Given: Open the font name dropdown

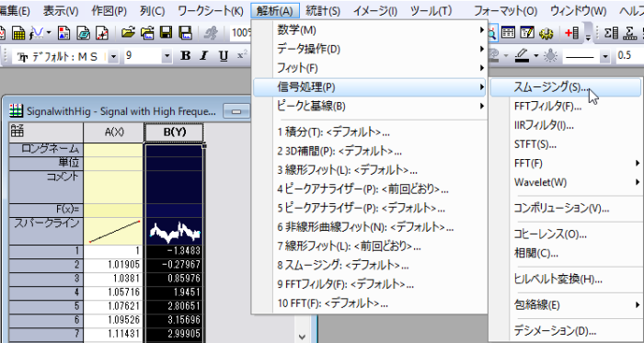Looking at the screenshot, I should (114, 56).
